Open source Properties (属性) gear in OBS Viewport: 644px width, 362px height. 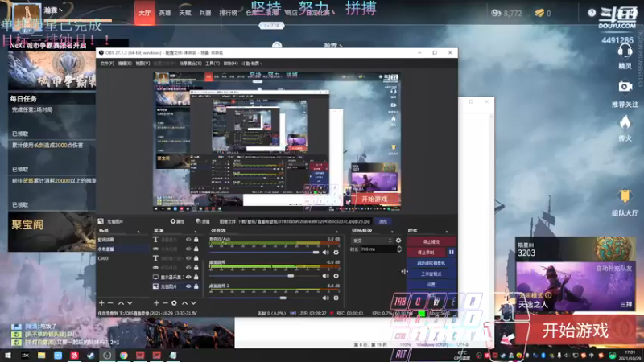pos(177,222)
